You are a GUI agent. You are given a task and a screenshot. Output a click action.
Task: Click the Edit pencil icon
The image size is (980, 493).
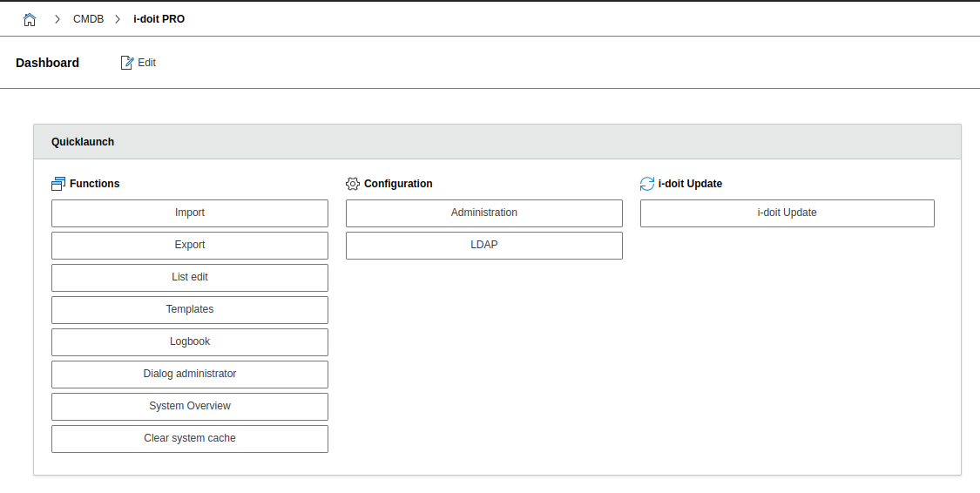(127, 63)
